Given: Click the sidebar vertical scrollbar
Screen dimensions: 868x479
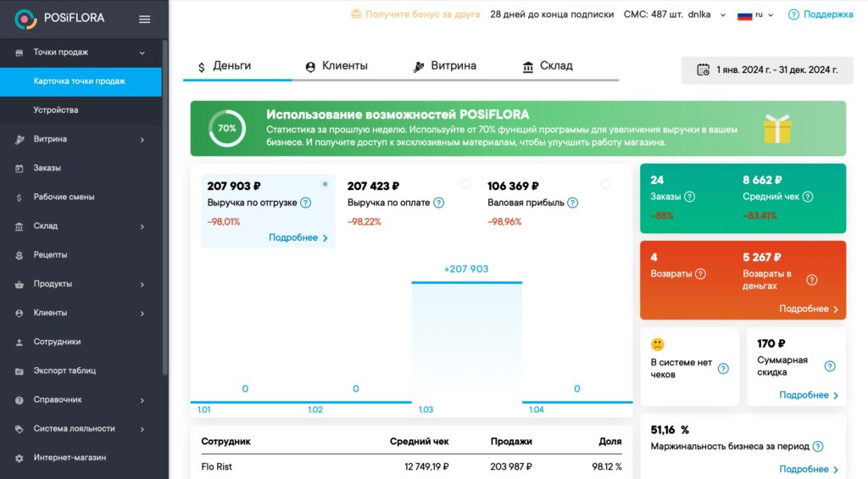Looking at the screenshot, I should (165, 208).
